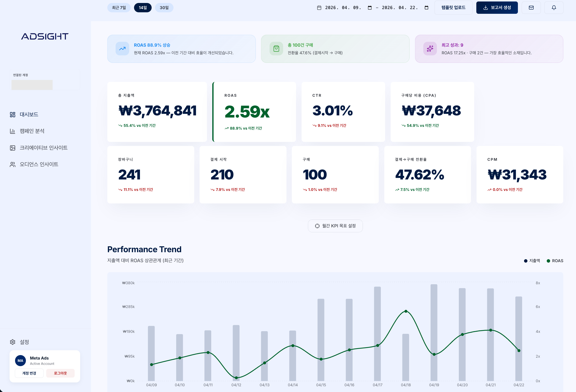Click the purple sparkle best-performance icon
576x392 pixels.
coord(430,49)
